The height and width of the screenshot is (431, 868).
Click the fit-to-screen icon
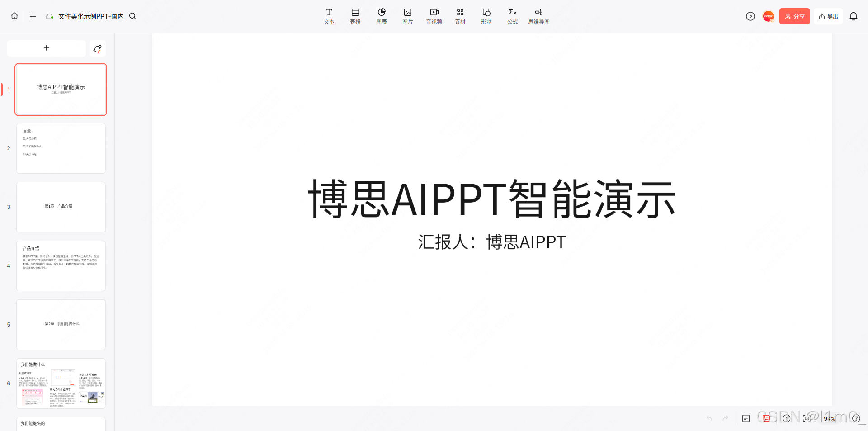[x=807, y=418]
